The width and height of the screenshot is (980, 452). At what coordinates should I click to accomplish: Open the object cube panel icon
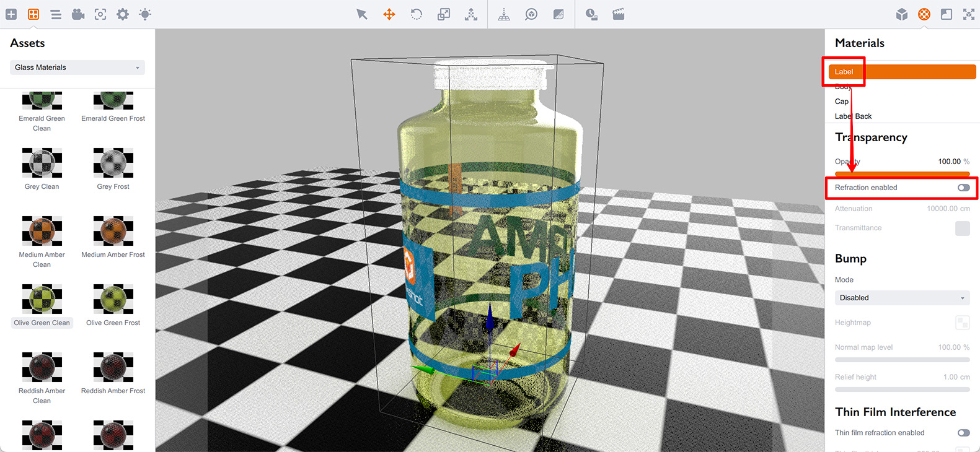[x=902, y=14]
